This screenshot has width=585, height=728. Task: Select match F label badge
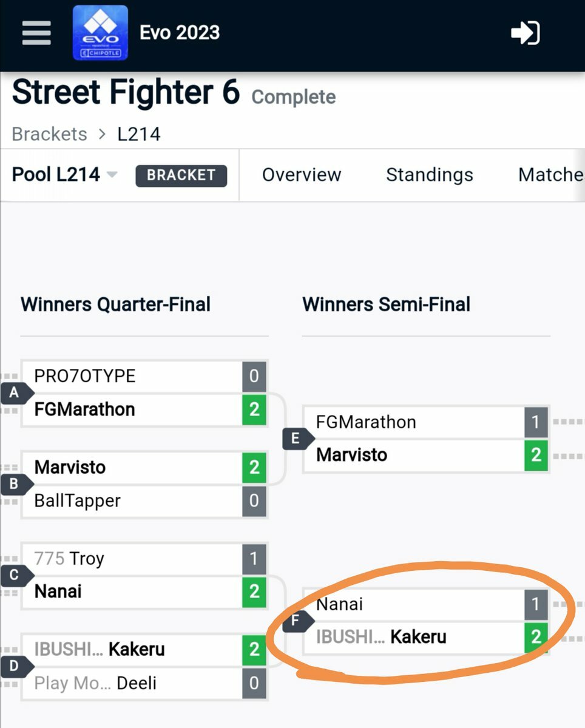click(x=297, y=621)
